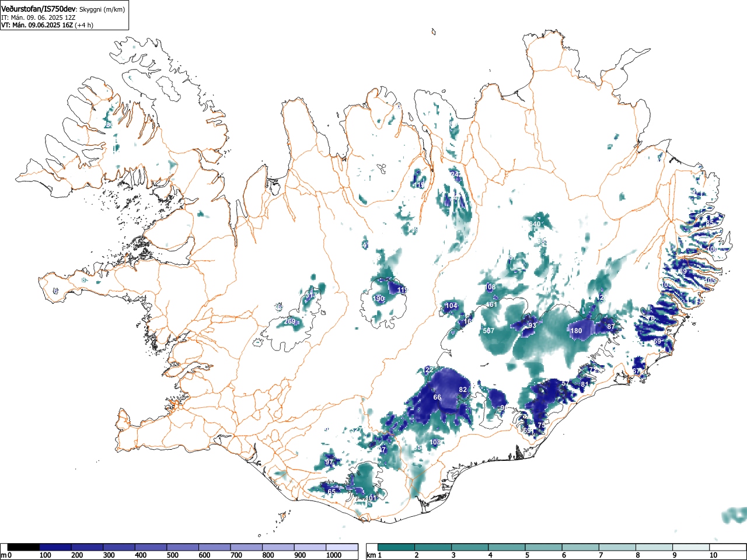Click visibility value 269 on the map

tap(290, 321)
